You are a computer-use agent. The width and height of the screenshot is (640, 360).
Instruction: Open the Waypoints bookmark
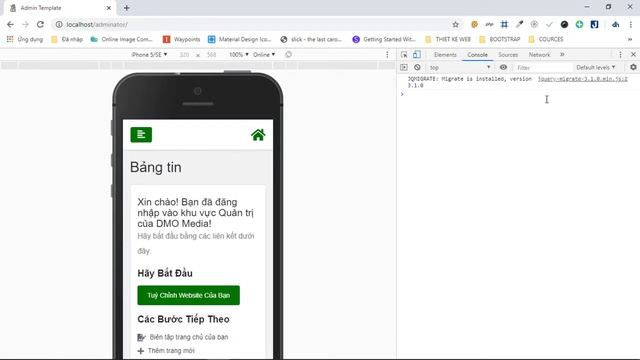182,39
